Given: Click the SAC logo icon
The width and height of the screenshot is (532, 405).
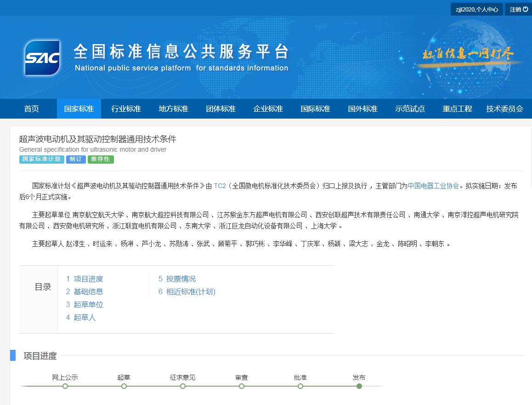Looking at the screenshot, I should [42, 57].
